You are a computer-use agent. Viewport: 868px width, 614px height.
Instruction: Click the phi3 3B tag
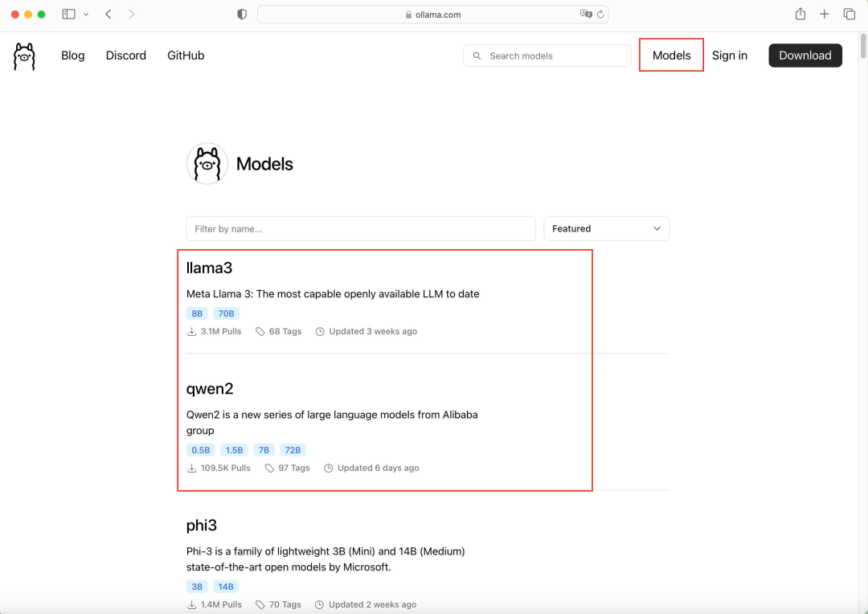coord(197,587)
